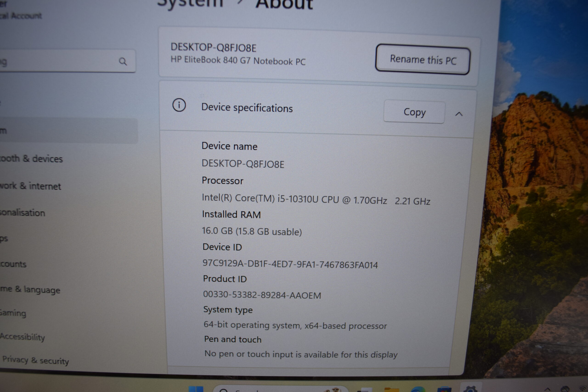Click the Device specifications info icon
The width and height of the screenshot is (588, 392).
pos(179,105)
